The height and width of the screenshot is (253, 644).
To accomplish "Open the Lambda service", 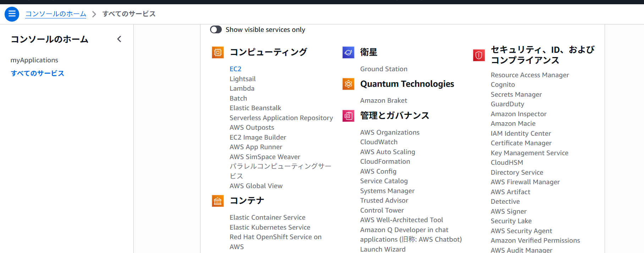I will (x=242, y=89).
